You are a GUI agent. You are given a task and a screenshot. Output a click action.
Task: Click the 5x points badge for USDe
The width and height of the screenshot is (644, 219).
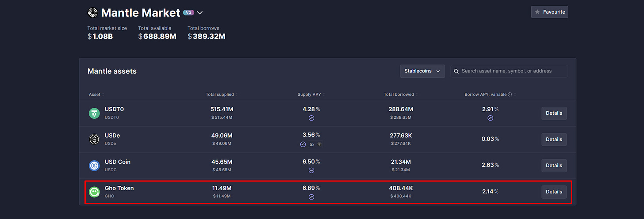315,144
